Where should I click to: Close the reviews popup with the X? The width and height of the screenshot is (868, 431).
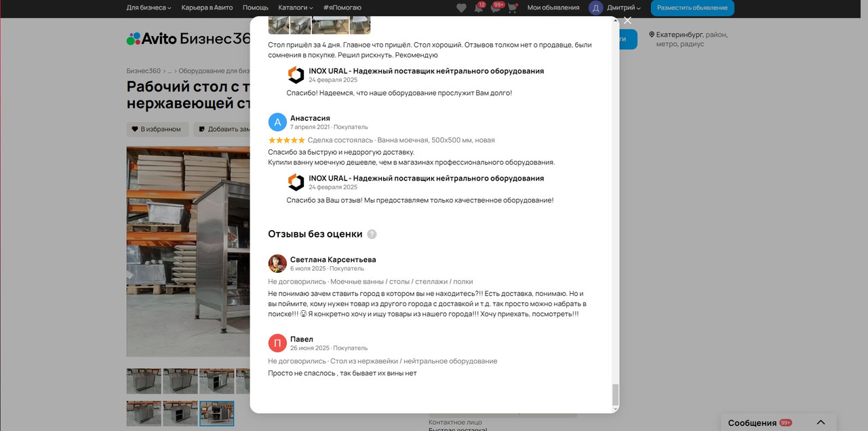point(627,20)
